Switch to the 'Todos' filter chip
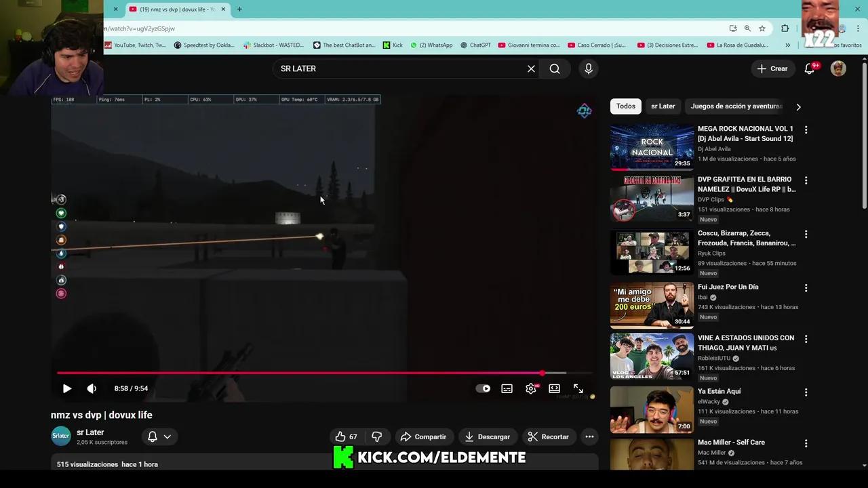 coord(625,106)
